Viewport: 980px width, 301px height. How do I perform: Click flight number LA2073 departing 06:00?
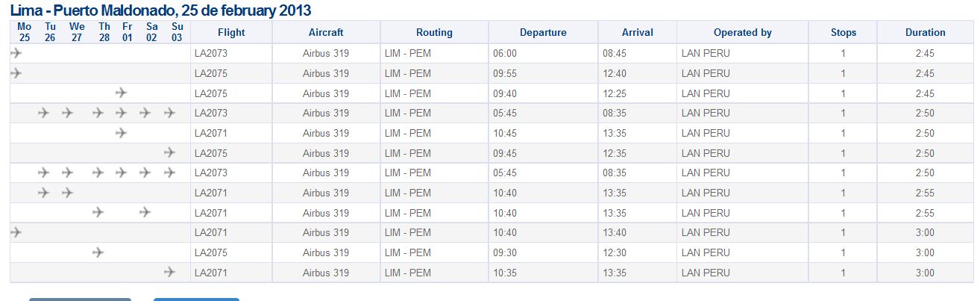point(210,54)
